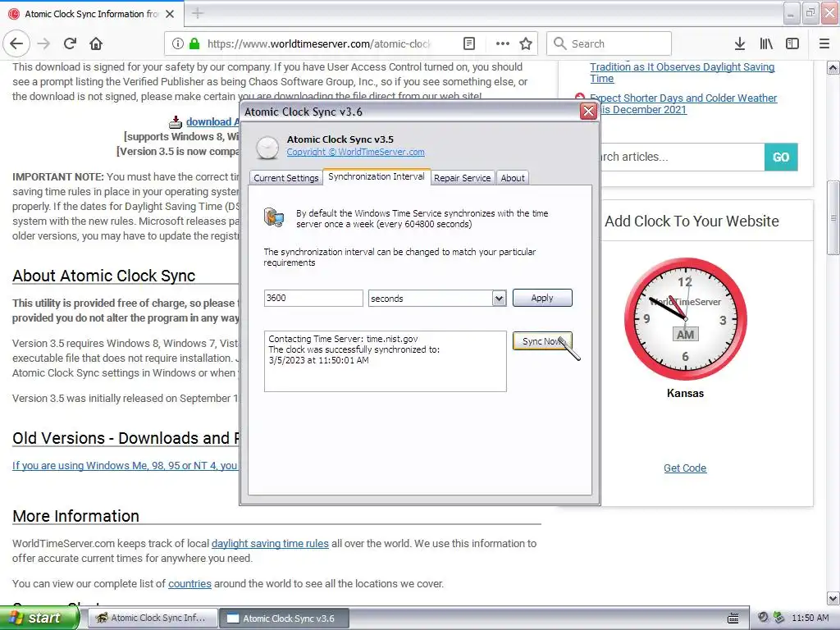Click the taskbar clock showing 11:50 AM
This screenshot has width=840, height=630.
[810, 619]
